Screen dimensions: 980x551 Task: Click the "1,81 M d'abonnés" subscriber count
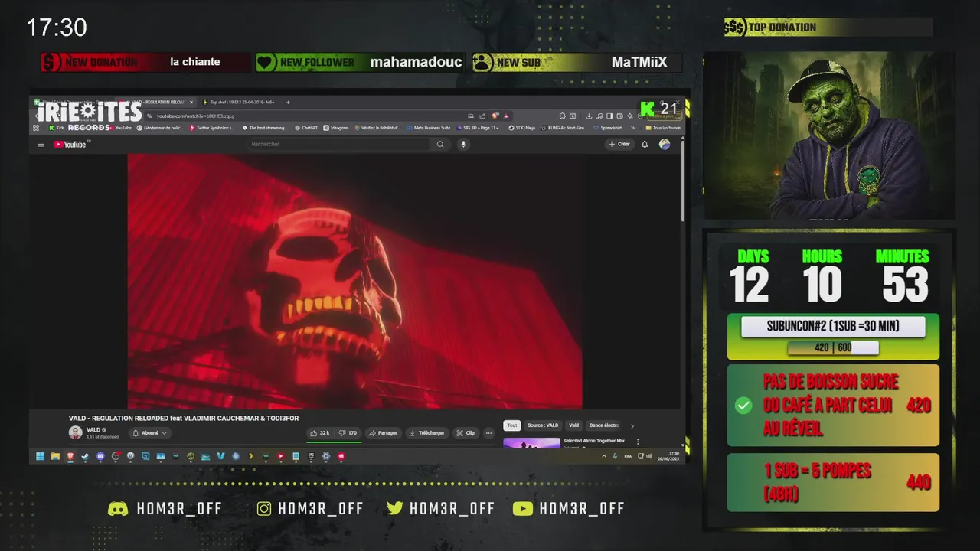pyautogui.click(x=103, y=437)
